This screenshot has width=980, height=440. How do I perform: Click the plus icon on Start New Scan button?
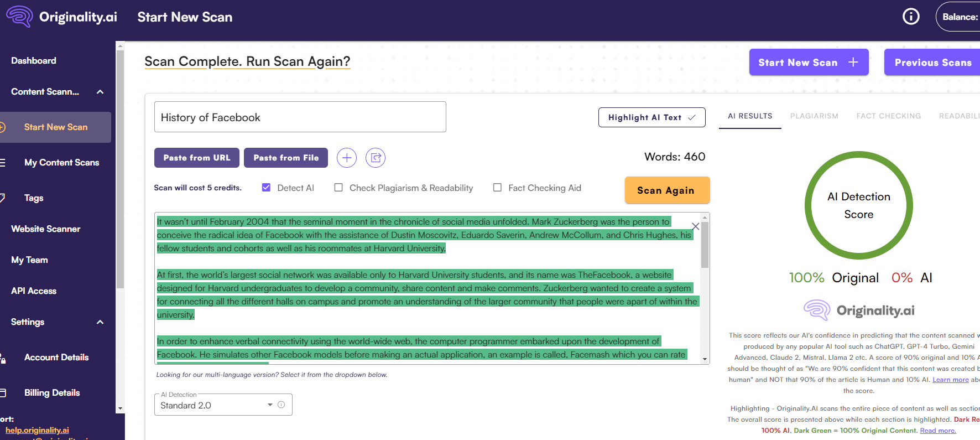click(853, 62)
